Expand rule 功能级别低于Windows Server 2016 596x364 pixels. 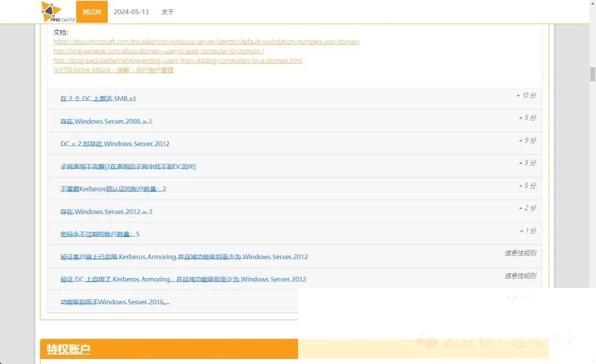coord(115,302)
